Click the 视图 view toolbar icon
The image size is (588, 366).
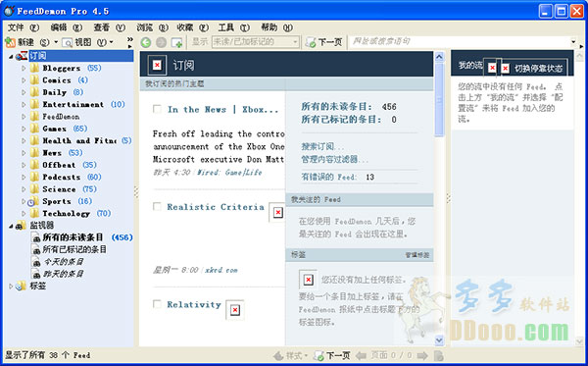(x=67, y=42)
